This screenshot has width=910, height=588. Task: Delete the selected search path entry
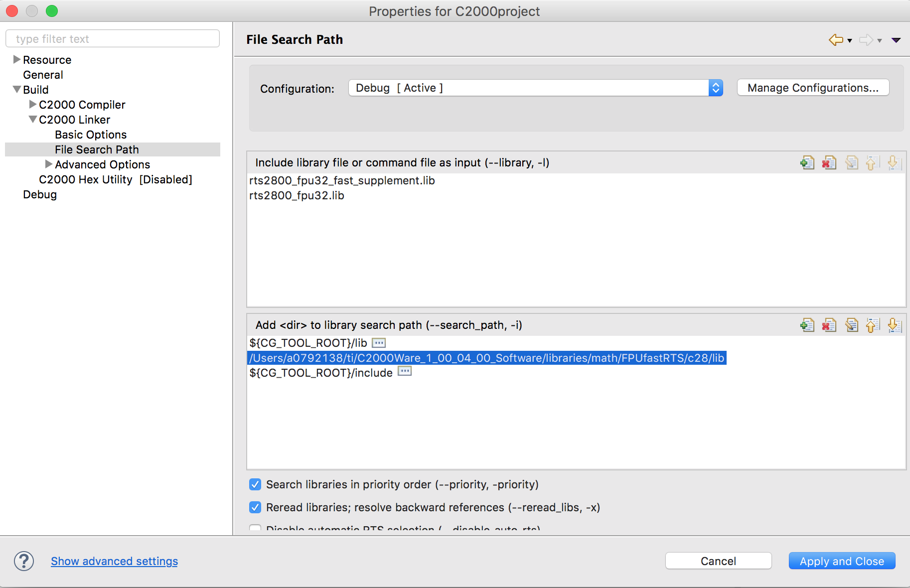(x=829, y=325)
